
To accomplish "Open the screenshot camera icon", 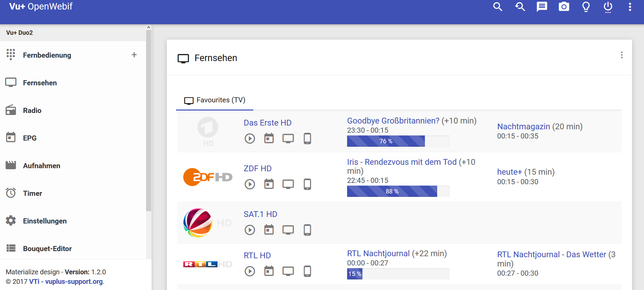I will [x=564, y=7].
